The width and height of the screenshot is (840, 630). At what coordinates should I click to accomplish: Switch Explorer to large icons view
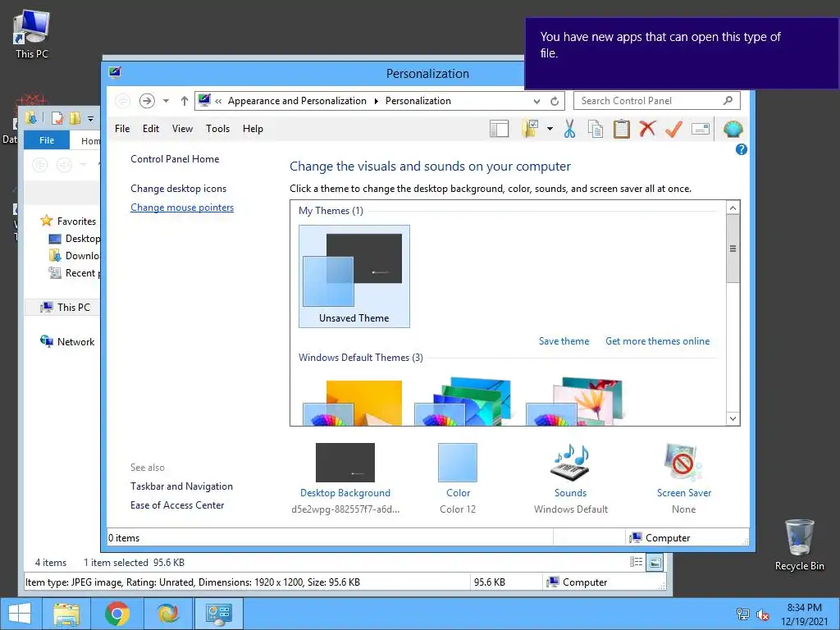pos(655,562)
